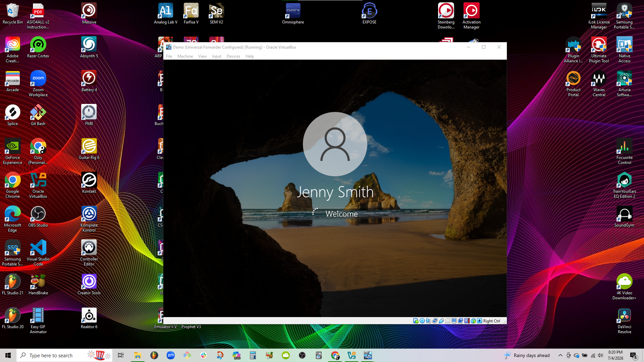Click the display settings status icon
The width and height of the screenshot is (644, 362).
click(454, 321)
